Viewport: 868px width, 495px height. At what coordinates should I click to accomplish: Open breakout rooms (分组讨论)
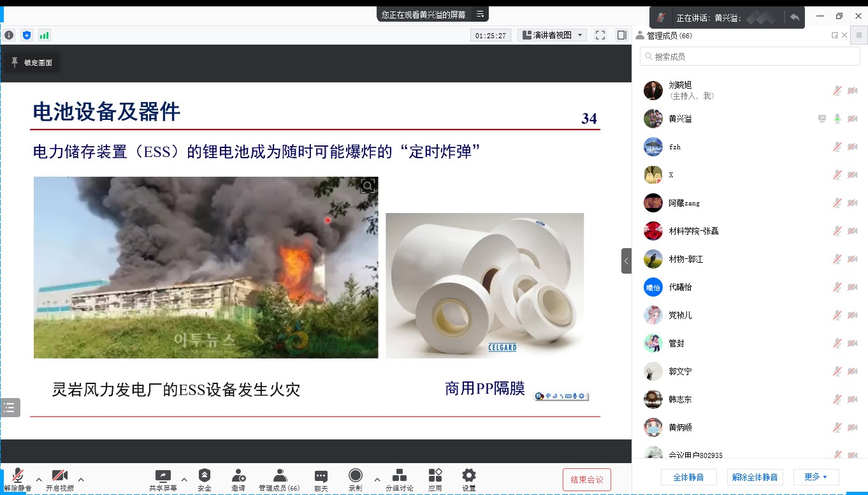point(400,480)
